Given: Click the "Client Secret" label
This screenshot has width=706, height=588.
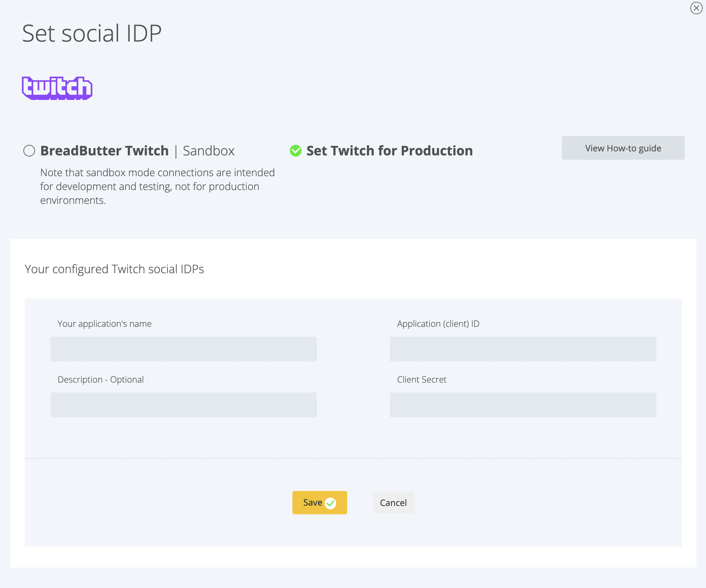Looking at the screenshot, I should click(422, 380).
